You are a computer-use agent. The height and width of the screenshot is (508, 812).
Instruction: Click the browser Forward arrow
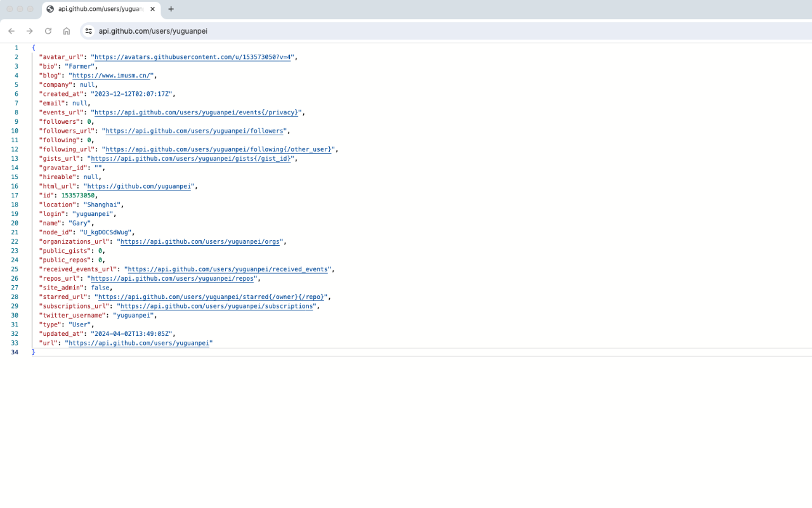pos(30,31)
